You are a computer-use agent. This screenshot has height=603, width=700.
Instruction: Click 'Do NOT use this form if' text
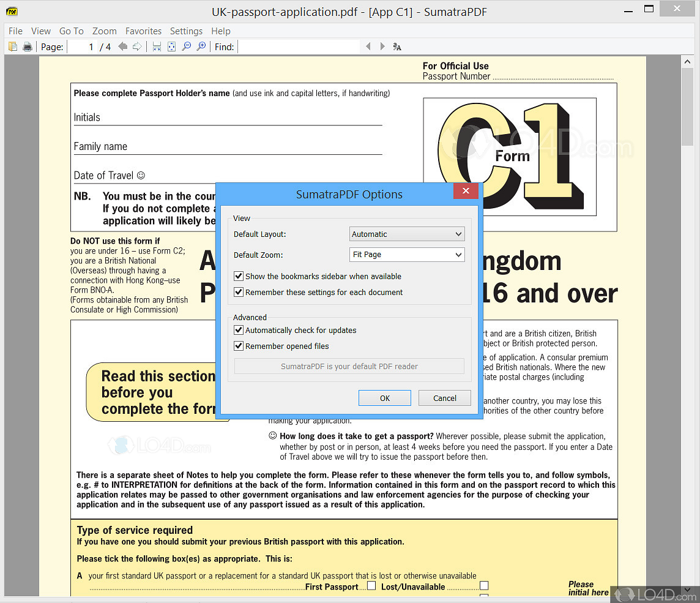pos(115,241)
